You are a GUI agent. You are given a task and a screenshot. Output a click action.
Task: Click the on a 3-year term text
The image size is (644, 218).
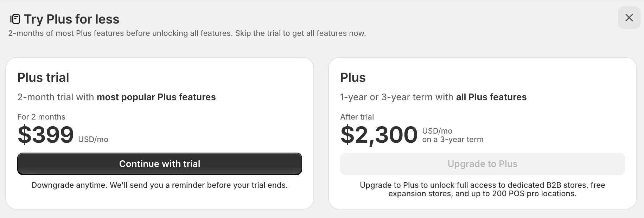pos(452,139)
